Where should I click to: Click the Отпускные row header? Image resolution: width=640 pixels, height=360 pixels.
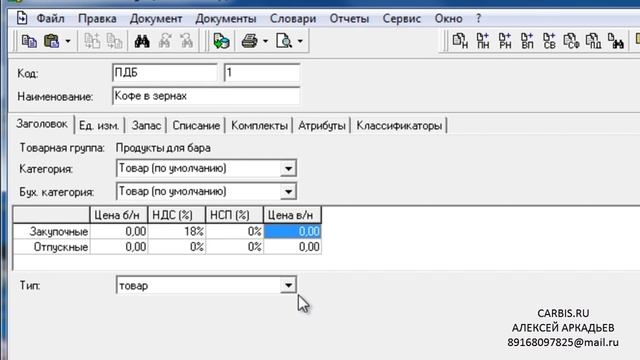[x=51, y=247]
